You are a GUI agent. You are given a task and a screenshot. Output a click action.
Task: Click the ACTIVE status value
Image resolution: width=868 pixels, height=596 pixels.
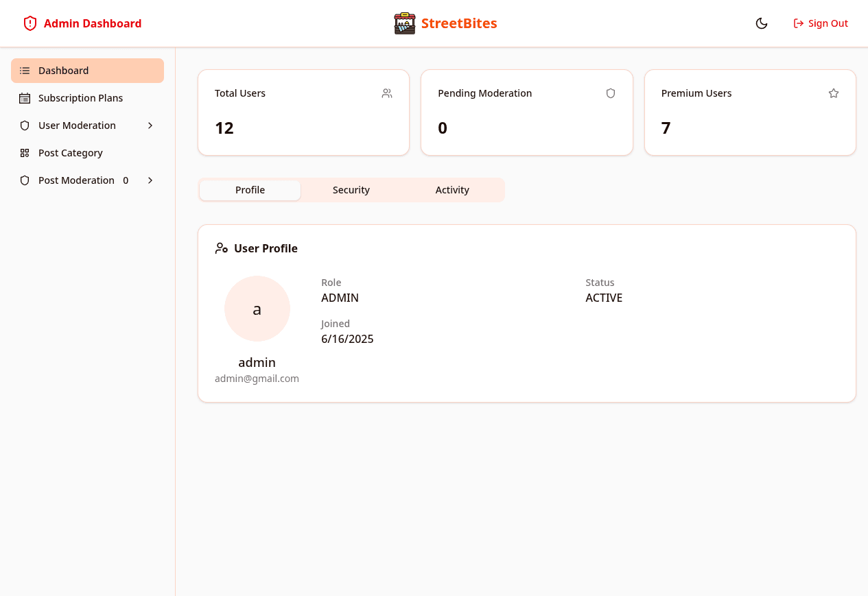604,298
